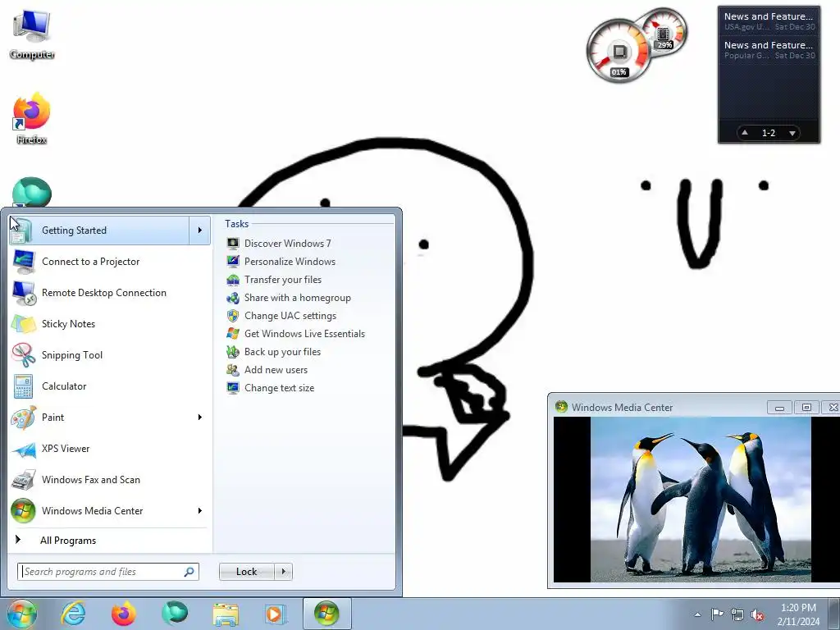The image size is (840, 630).
Task: Click the teal globe taskbar icon
Action: [x=175, y=614]
